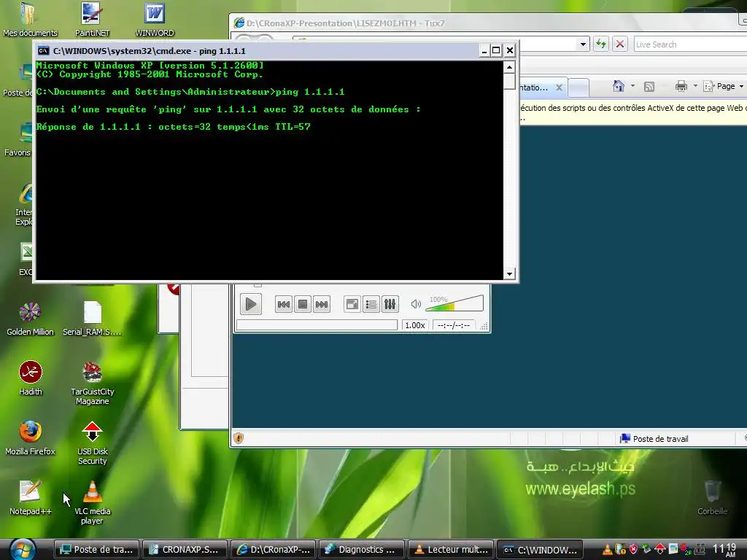Click the Live Search input box
Image resolution: width=747 pixels, height=560 pixels.
690,44
